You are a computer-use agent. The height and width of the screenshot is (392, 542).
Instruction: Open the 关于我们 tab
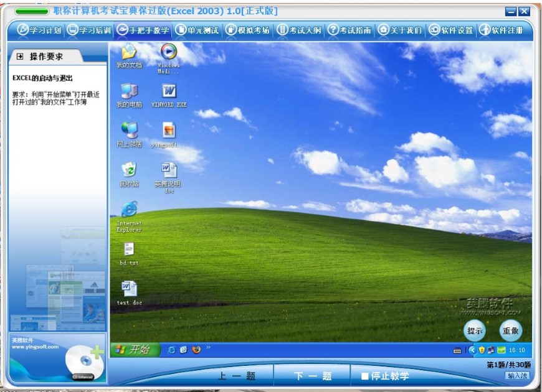pos(399,30)
